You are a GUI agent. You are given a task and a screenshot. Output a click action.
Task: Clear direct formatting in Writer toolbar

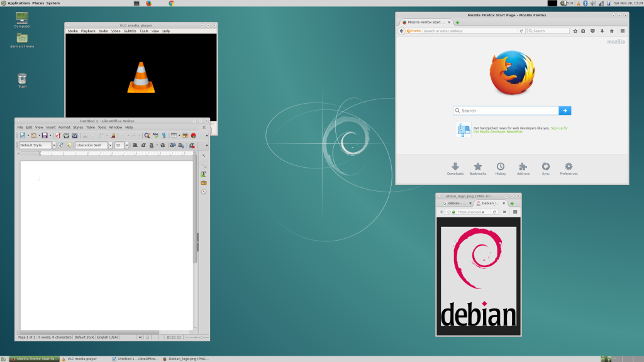(x=192, y=145)
